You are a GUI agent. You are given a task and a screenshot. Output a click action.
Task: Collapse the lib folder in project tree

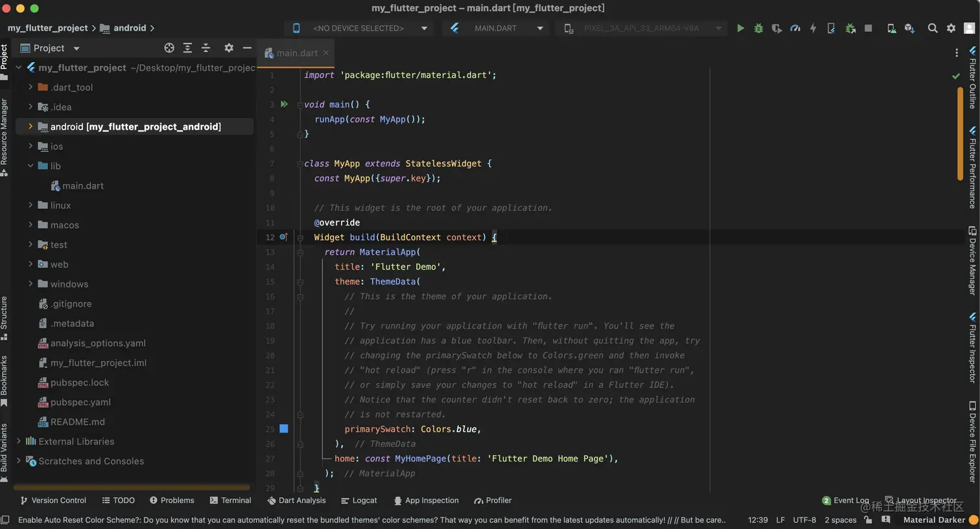pos(30,166)
